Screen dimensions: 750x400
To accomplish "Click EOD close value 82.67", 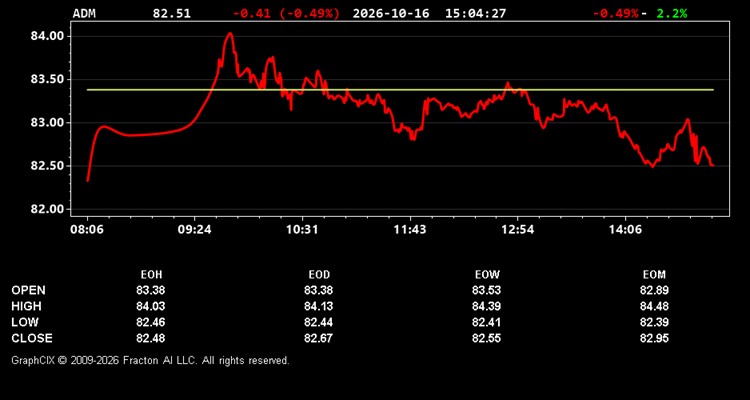I will (319, 338).
